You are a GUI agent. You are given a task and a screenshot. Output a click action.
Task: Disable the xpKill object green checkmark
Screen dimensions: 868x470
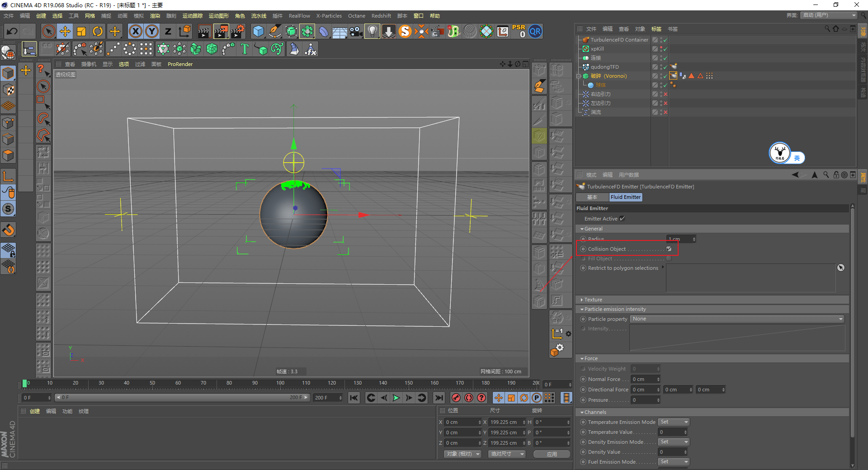click(x=665, y=49)
